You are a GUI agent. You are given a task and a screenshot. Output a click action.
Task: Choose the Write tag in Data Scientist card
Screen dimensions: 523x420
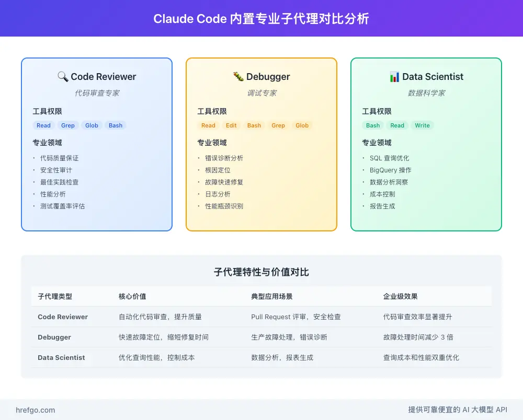coord(422,125)
